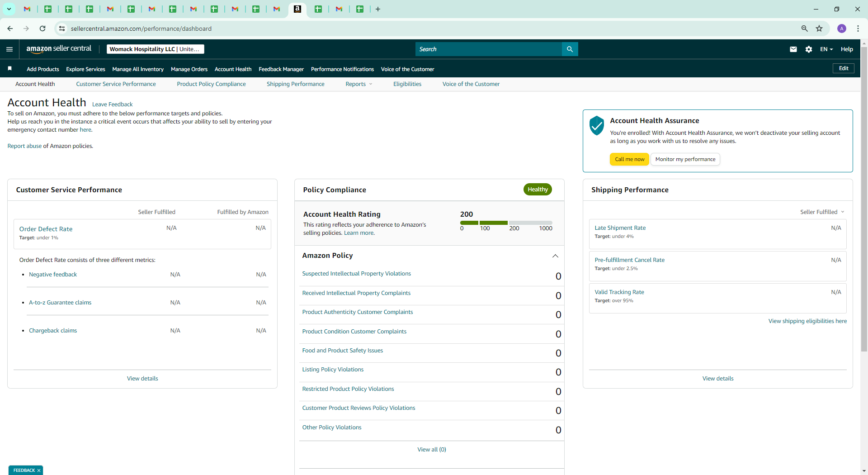Open the EN language dropdown

[826, 49]
